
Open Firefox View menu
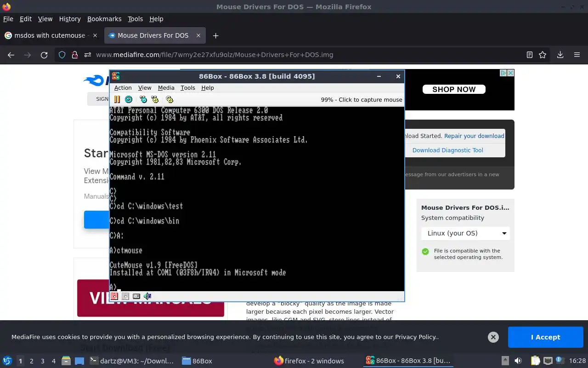[45, 19]
